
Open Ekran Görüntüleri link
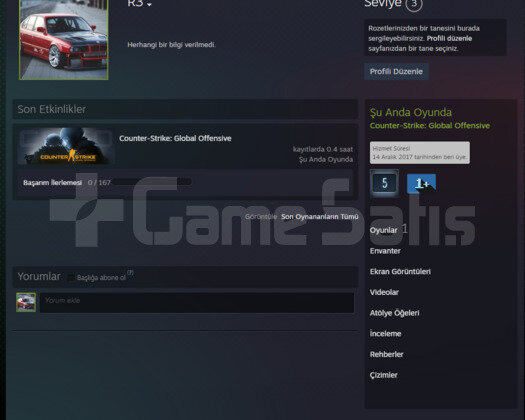pos(400,272)
